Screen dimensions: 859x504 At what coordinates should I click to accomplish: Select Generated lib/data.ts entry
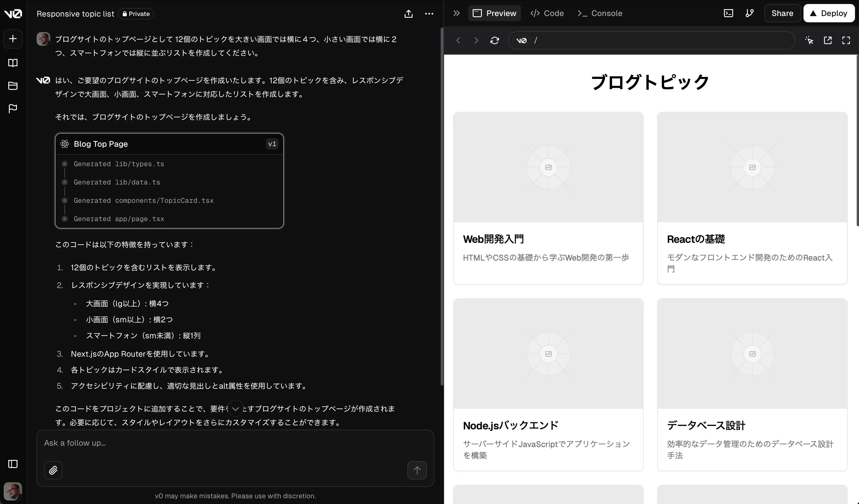pyautogui.click(x=117, y=182)
